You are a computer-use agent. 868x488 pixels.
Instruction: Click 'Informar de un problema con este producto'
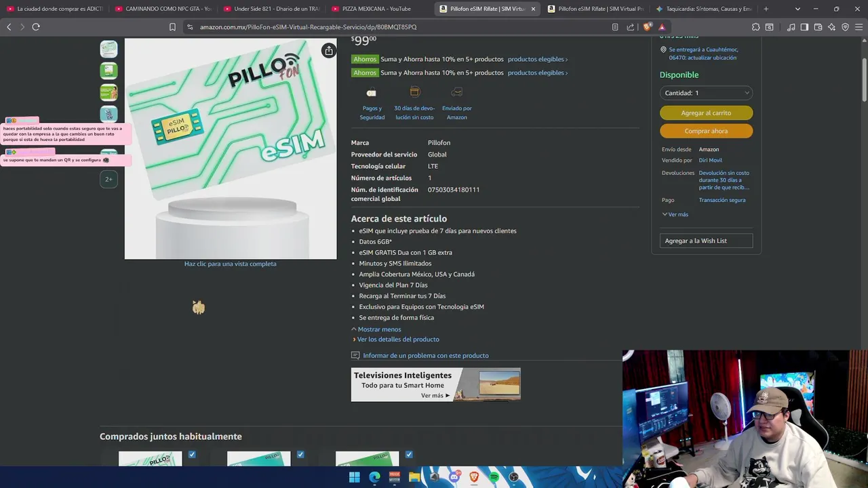click(425, 356)
